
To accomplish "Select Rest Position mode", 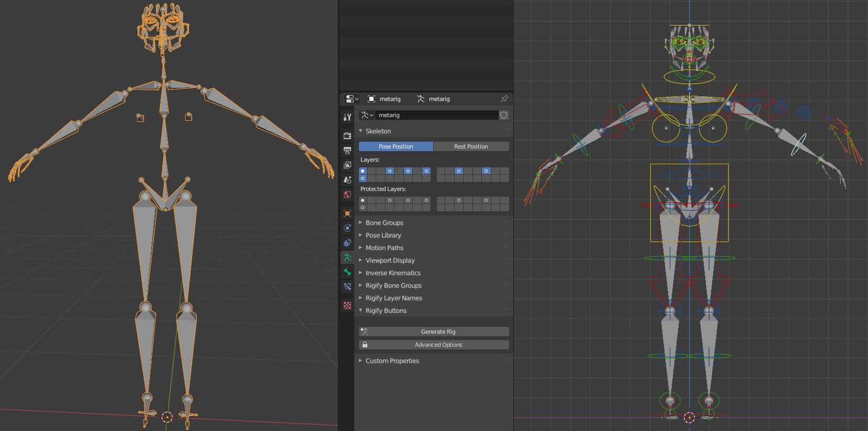I will click(x=471, y=146).
